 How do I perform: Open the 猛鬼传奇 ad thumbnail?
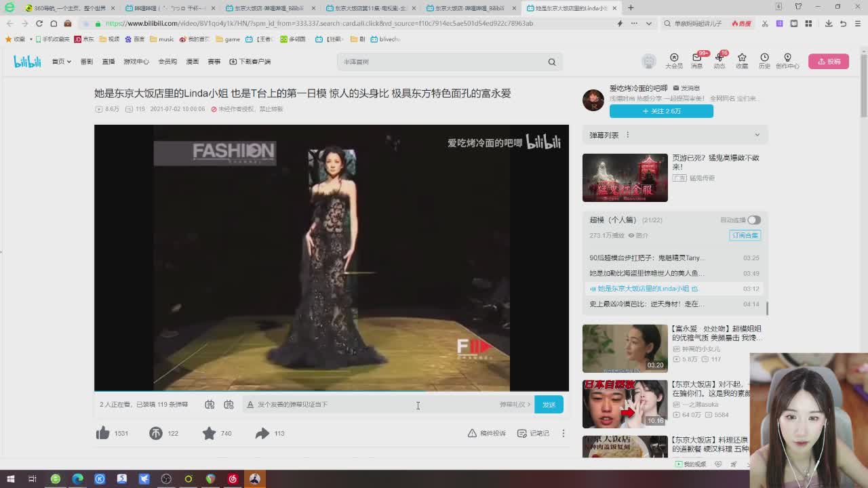click(625, 178)
